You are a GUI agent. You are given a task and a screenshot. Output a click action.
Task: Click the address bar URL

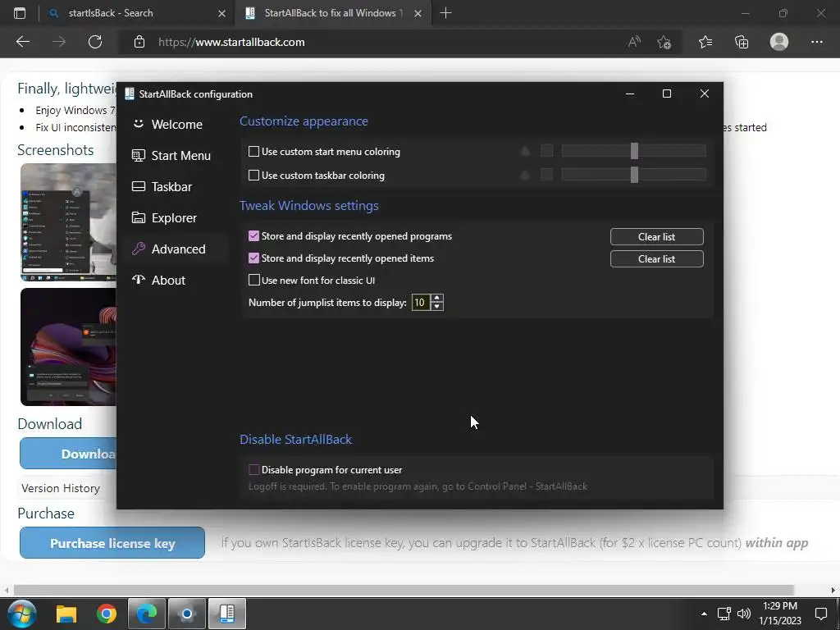tap(231, 42)
